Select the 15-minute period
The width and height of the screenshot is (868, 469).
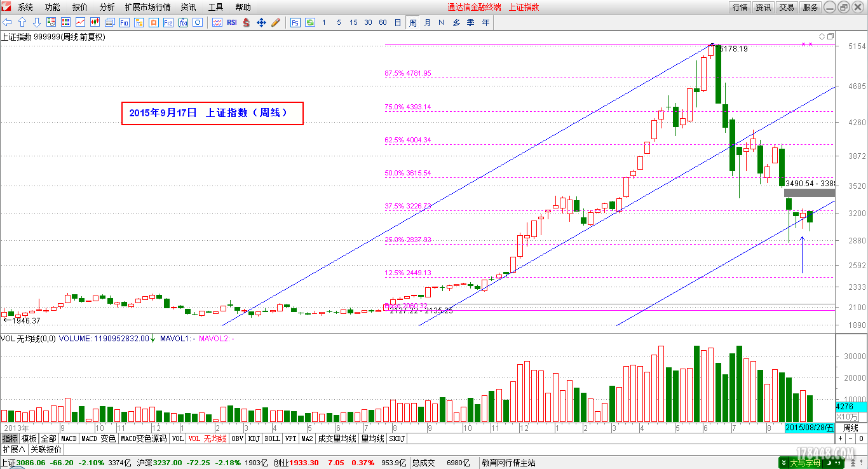coord(353,22)
